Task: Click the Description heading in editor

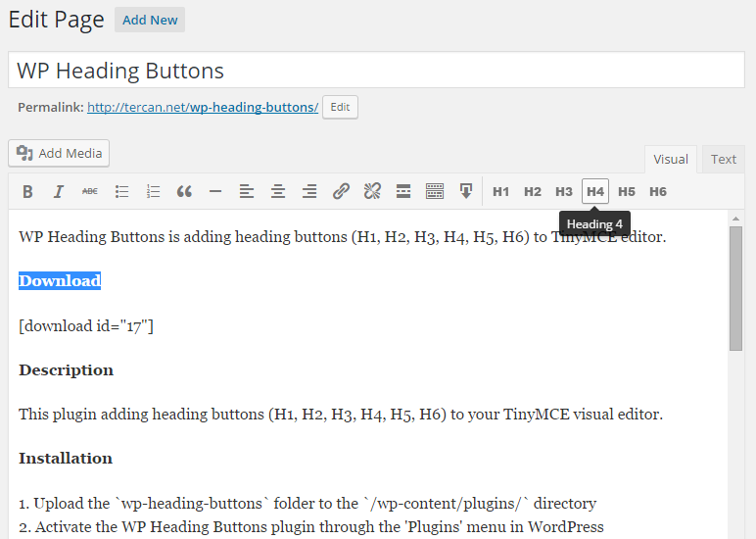Action: [x=66, y=370]
